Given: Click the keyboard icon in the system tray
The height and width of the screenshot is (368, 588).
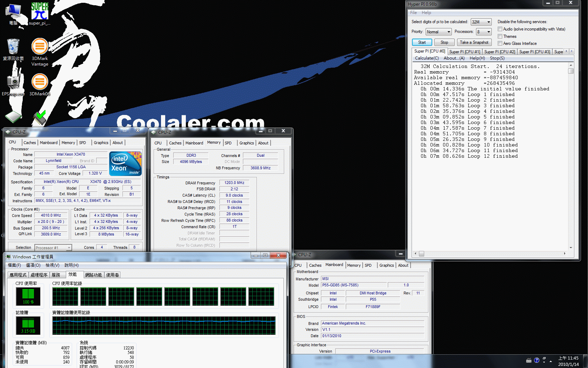Looking at the screenshot, I should pos(529,361).
